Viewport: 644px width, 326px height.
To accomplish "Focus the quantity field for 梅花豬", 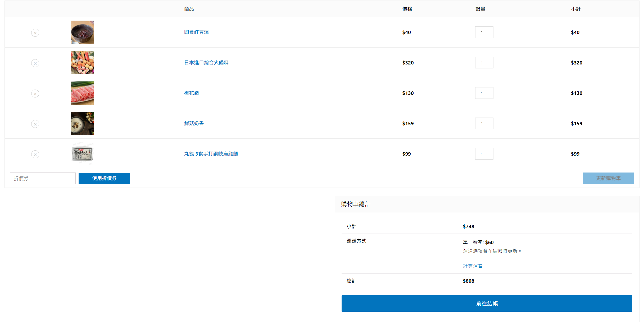I will pos(484,93).
